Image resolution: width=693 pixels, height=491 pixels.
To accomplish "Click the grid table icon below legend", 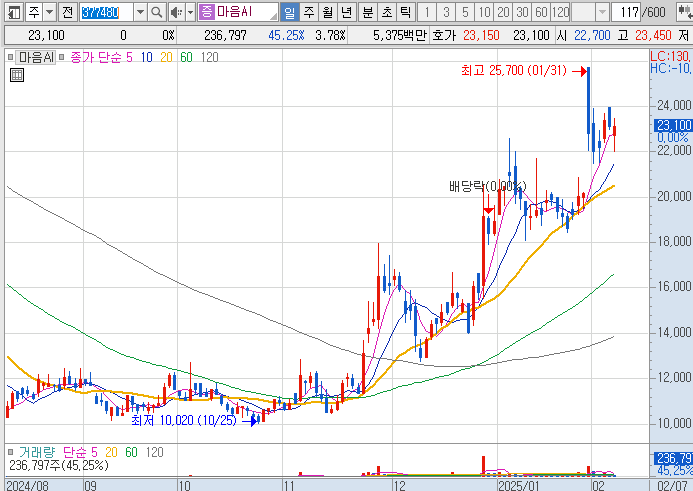I will coord(17,75).
